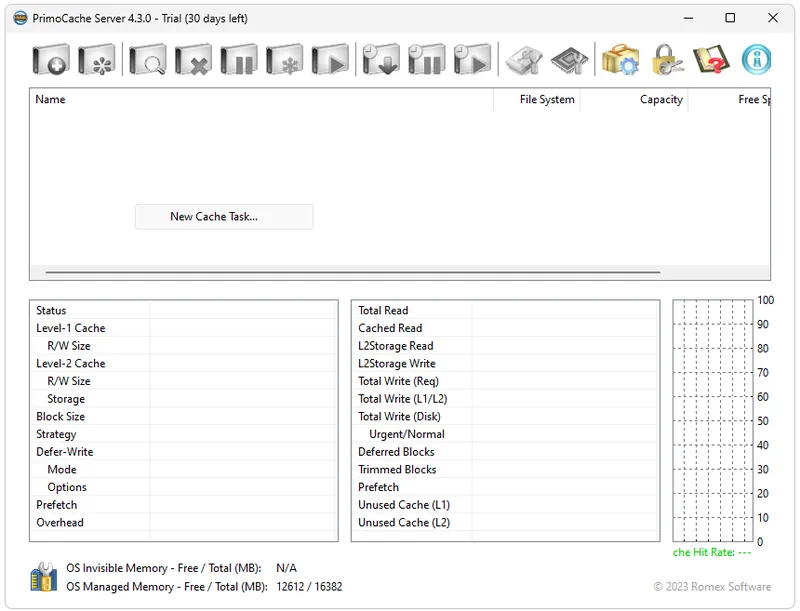Click the Name column header

click(x=262, y=99)
